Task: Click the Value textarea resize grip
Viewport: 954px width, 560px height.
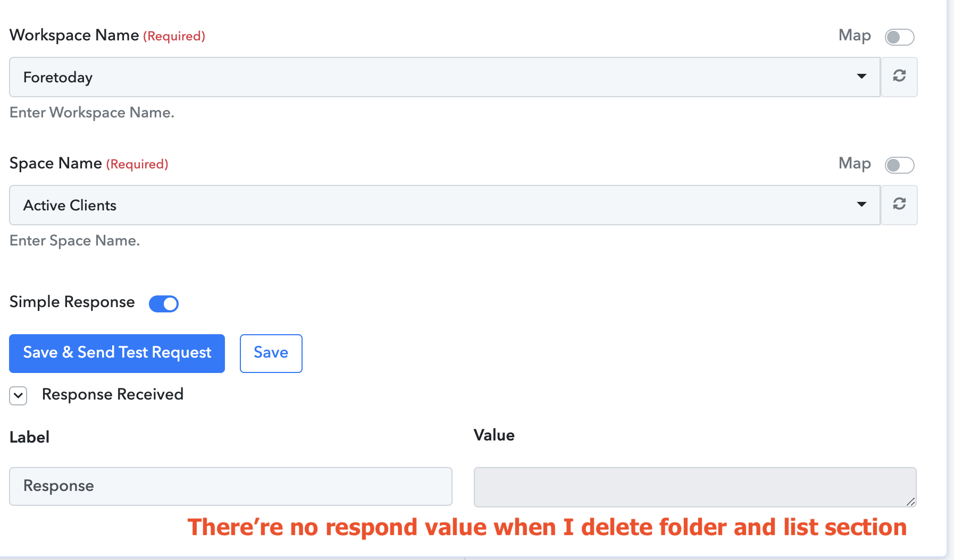Action: [910, 501]
